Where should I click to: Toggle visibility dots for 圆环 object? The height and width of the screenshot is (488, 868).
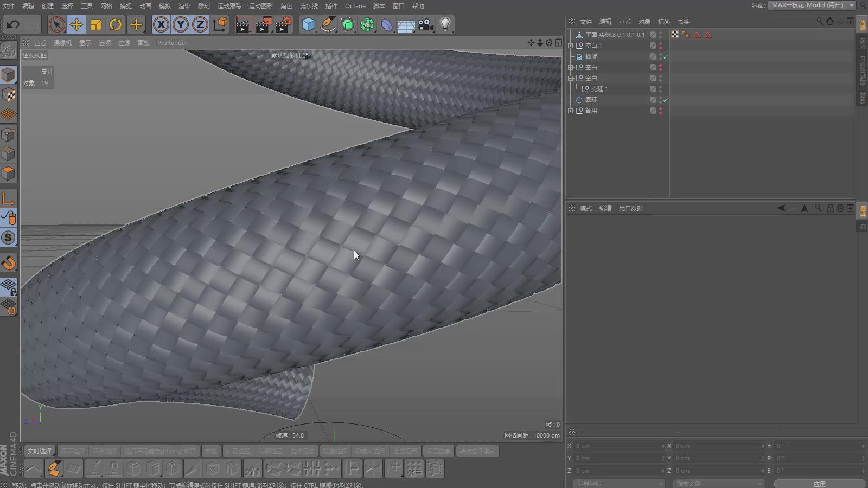(660, 100)
